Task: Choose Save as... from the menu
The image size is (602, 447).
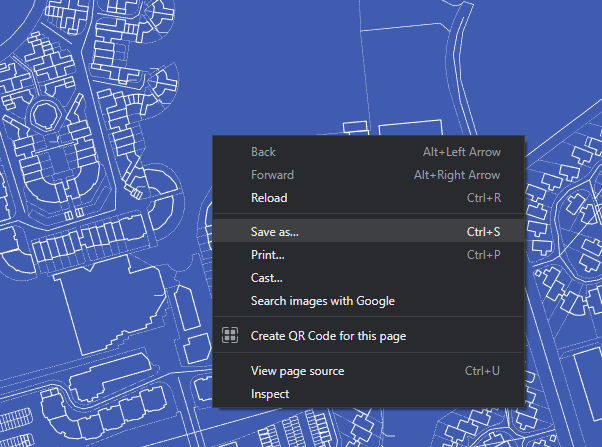Action: (x=369, y=232)
